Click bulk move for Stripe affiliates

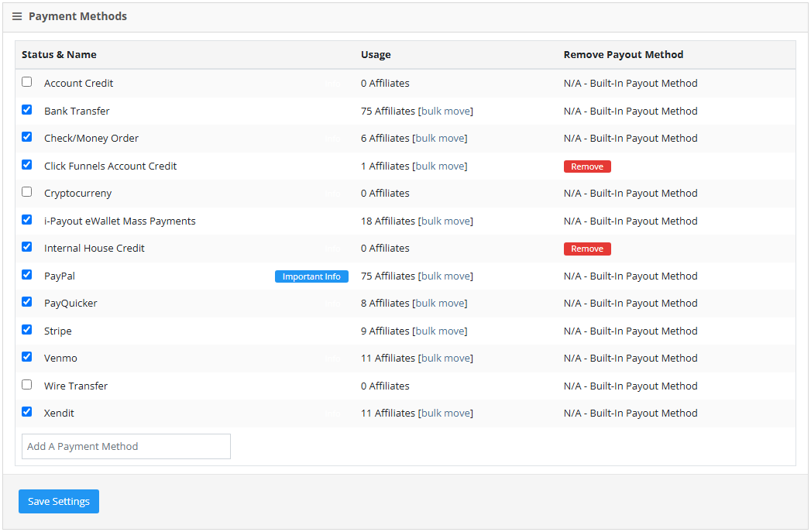pyautogui.click(x=439, y=331)
